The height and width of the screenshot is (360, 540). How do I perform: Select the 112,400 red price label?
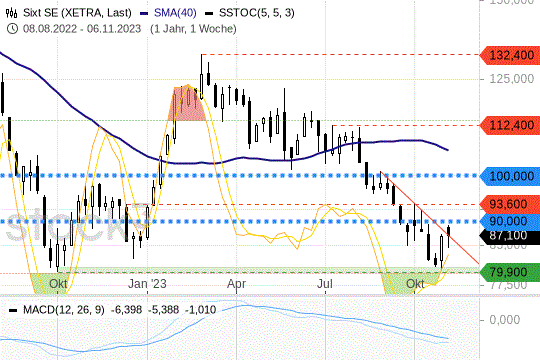pyautogui.click(x=510, y=125)
